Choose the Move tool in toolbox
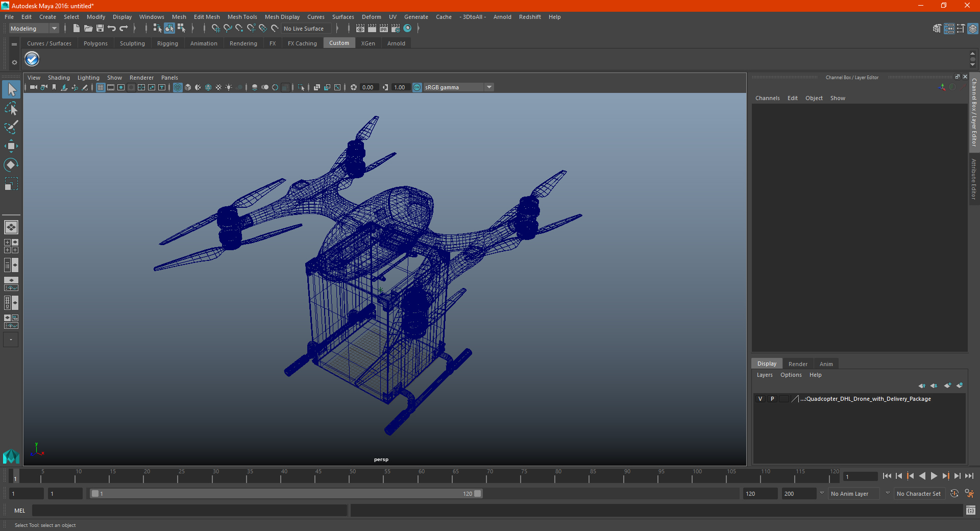The image size is (980, 531). pos(11,146)
